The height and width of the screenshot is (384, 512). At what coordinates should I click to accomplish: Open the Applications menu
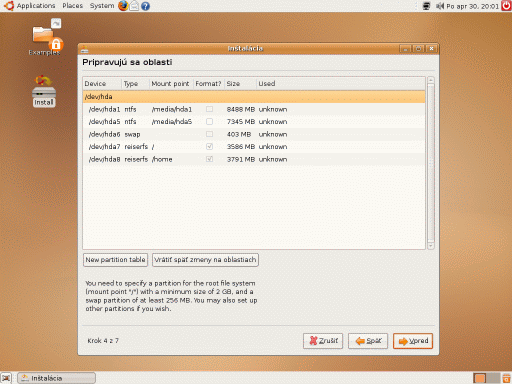36,6
